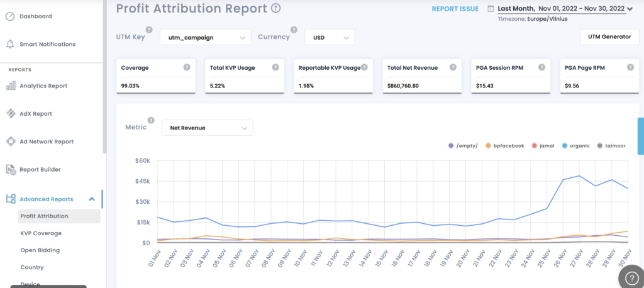Viewport: 644px width, 288px height.
Task: Collapse the Advanced Reports menu section
Action: tap(92, 199)
